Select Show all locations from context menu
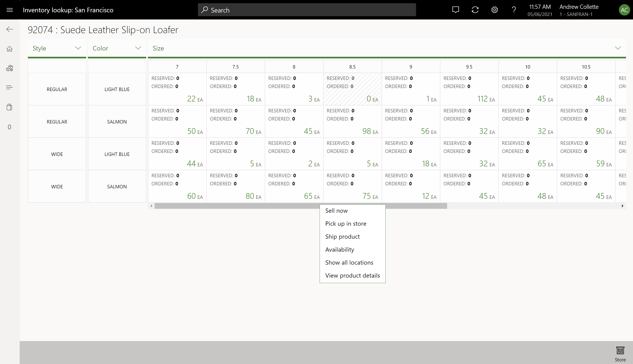This screenshot has width=633, height=364. click(x=349, y=262)
